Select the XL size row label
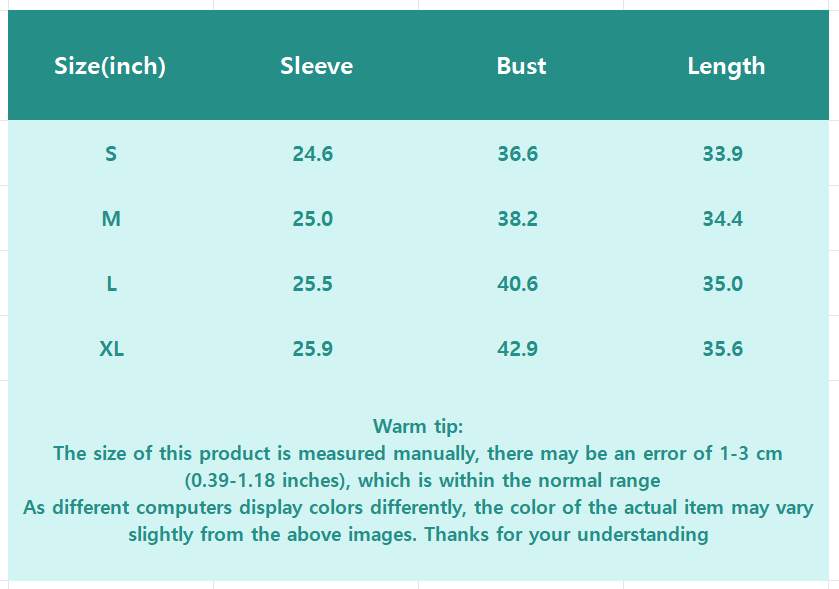Image resolution: width=839 pixels, height=589 pixels. [x=111, y=349]
